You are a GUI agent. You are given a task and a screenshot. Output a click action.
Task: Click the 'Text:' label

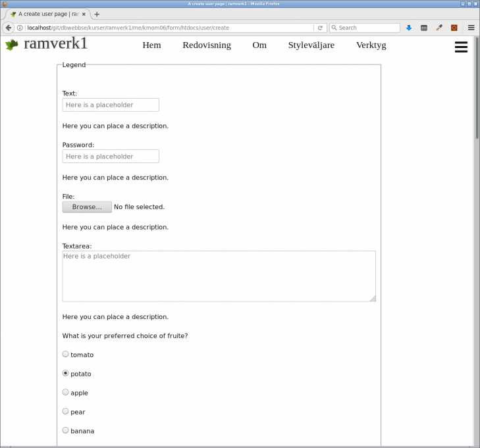pos(70,93)
